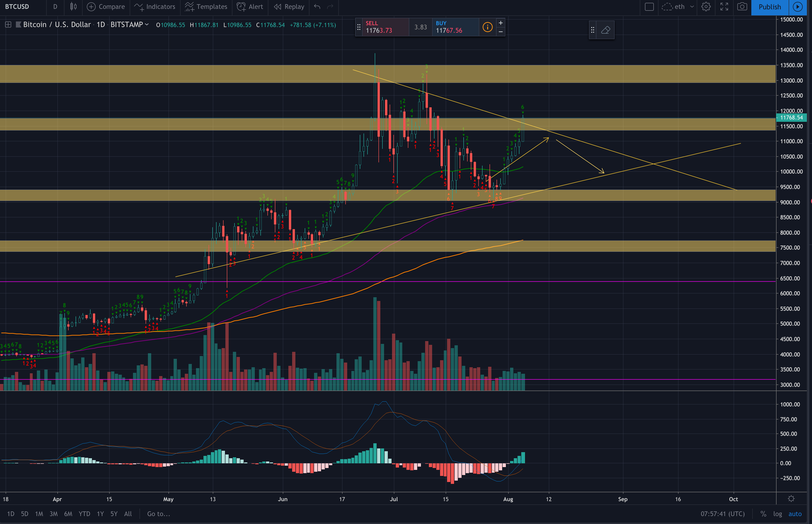The image size is (812, 524).
Task: Select the 6M date range
Action: tap(68, 514)
